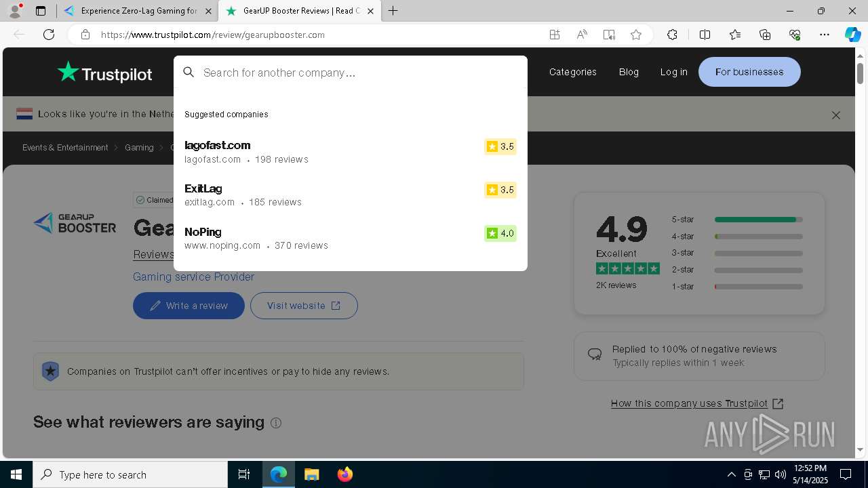The width and height of the screenshot is (868, 488).
Task: Click the For businesses button
Action: (x=749, y=72)
